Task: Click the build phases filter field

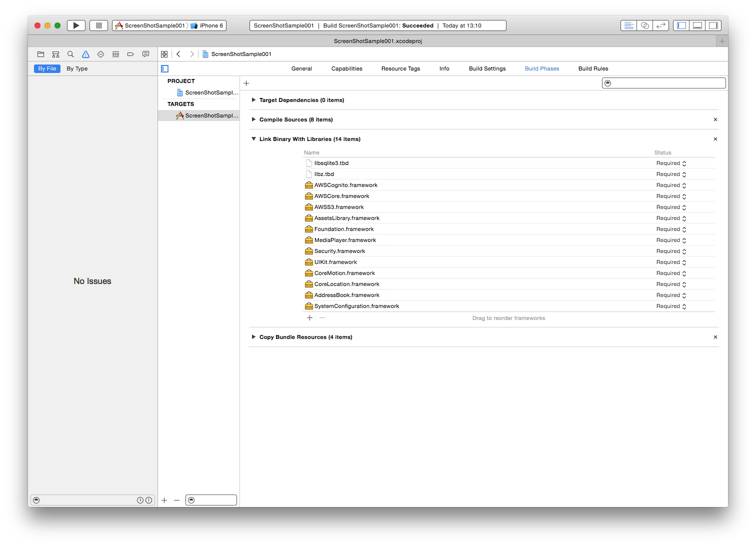Action: (663, 83)
